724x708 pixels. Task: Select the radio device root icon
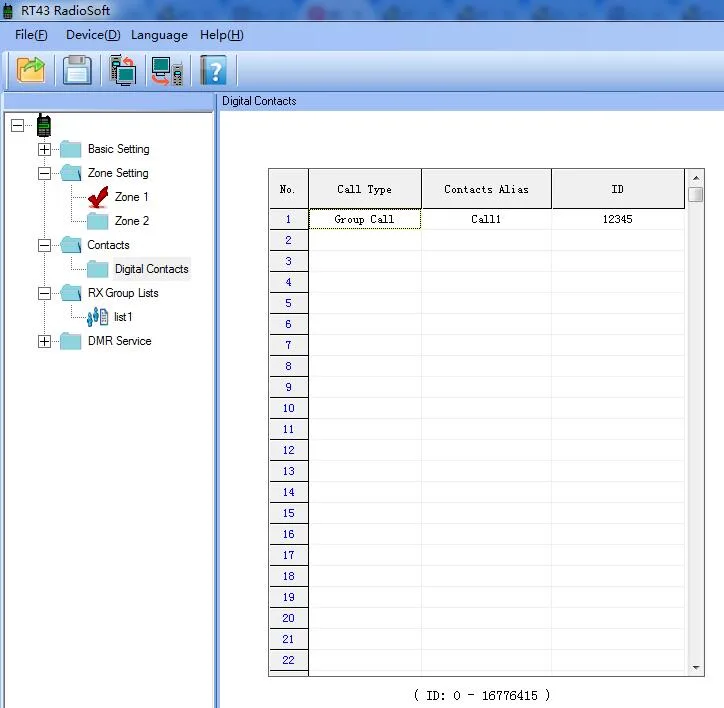pos(44,125)
